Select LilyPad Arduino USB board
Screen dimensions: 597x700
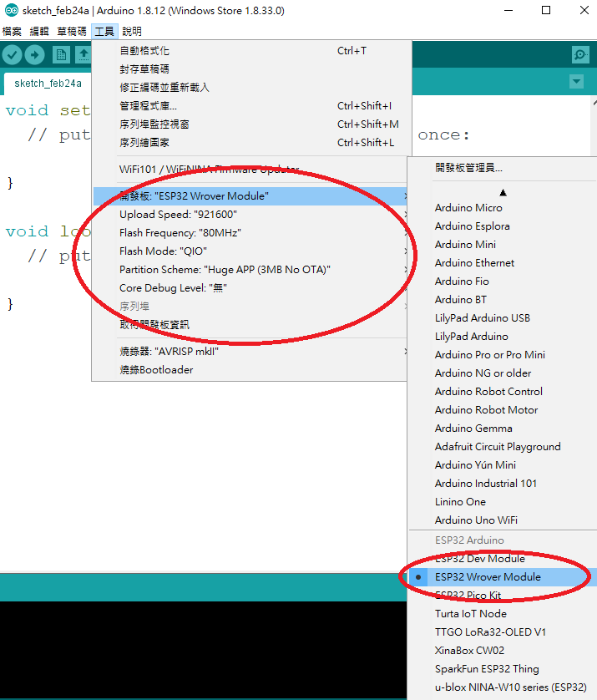coord(503,318)
